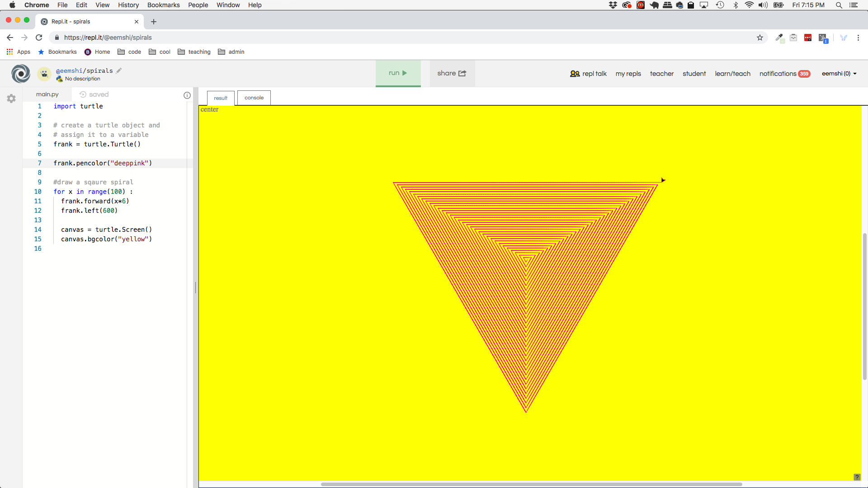
Task: Click the question mark help icon
Action: point(857,477)
